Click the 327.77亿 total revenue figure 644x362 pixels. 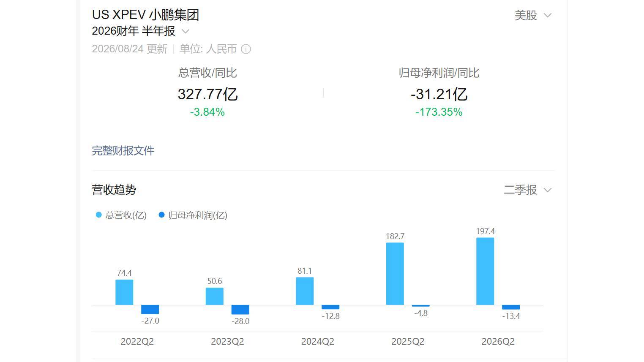point(207,94)
